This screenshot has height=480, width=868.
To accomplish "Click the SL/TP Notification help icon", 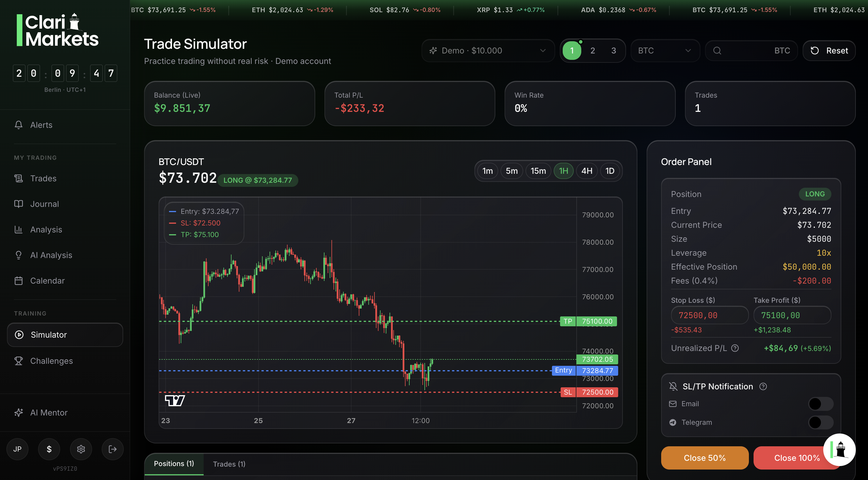I will click(x=763, y=387).
